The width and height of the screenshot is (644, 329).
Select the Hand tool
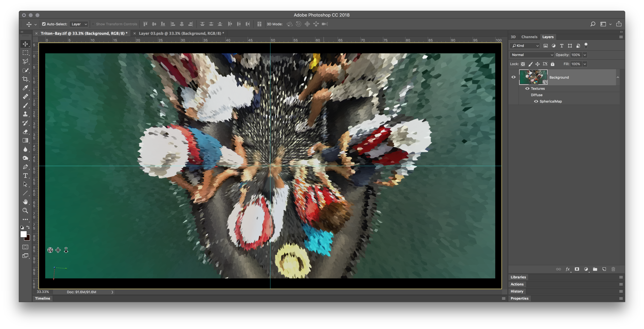[25, 202]
